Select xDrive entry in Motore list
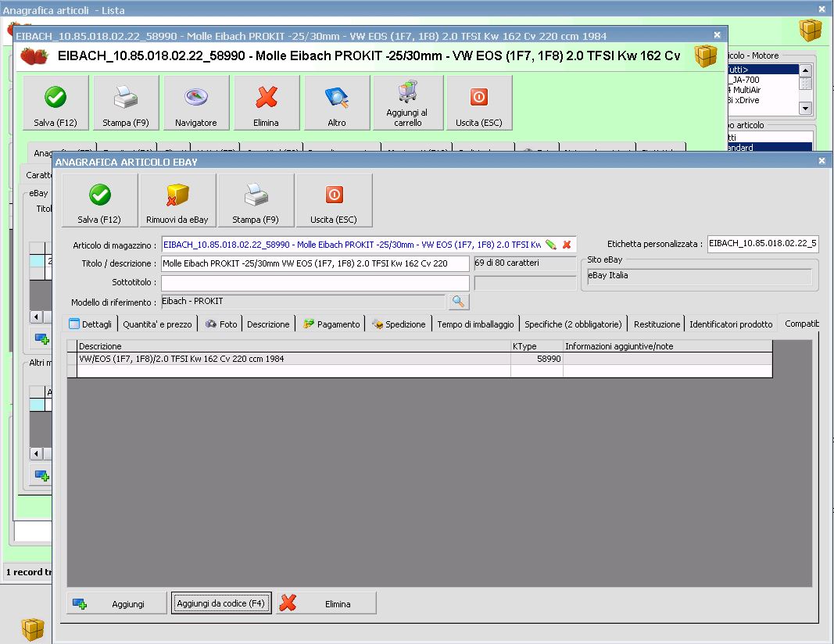This screenshot has width=834, height=644. click(x=763, y=100)
